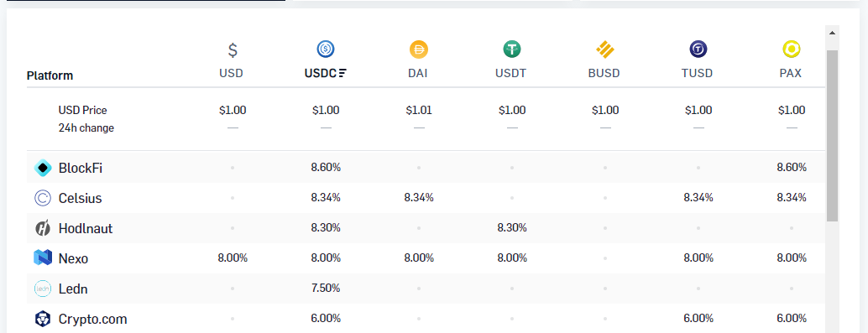Click the USD price $1.00 value

pyautogui.click(x=233, y=110)
